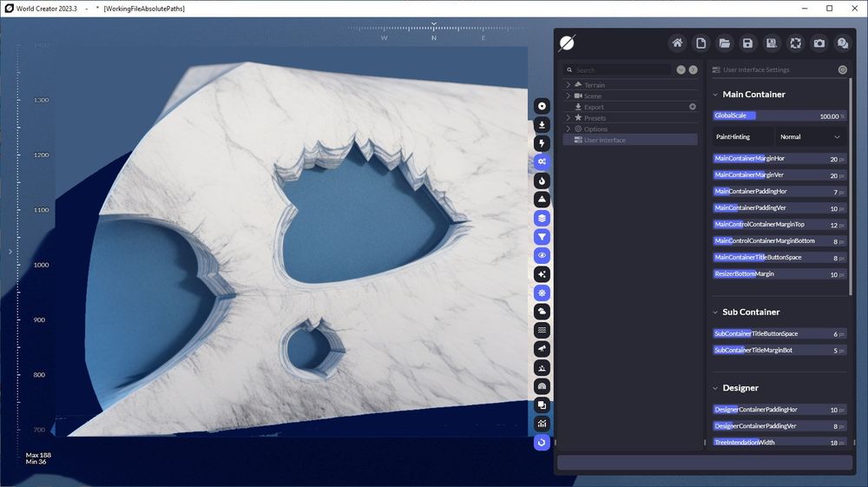868x487 pixels.
Task: Expand the Terrain tree node
Action: pos(568,85)
